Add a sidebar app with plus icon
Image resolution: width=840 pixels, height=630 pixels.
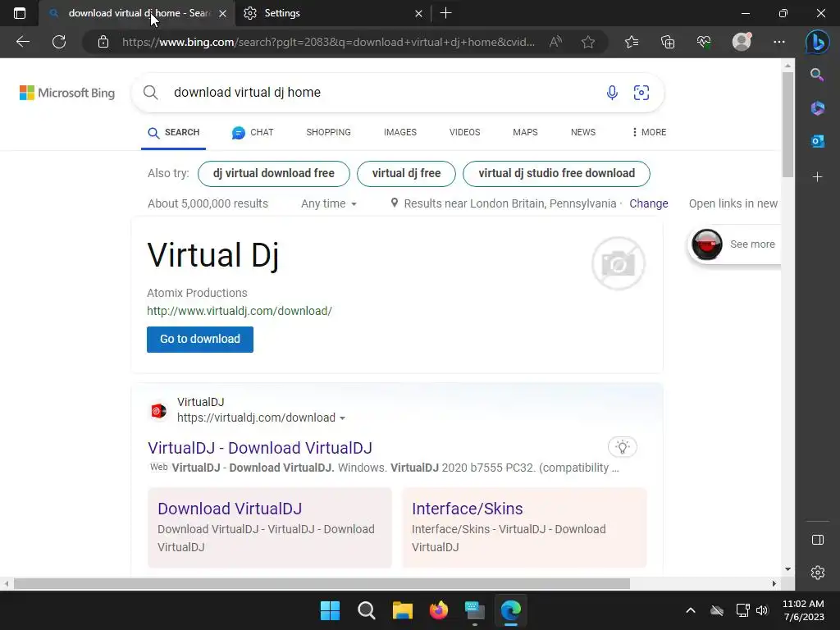(817, 177)
